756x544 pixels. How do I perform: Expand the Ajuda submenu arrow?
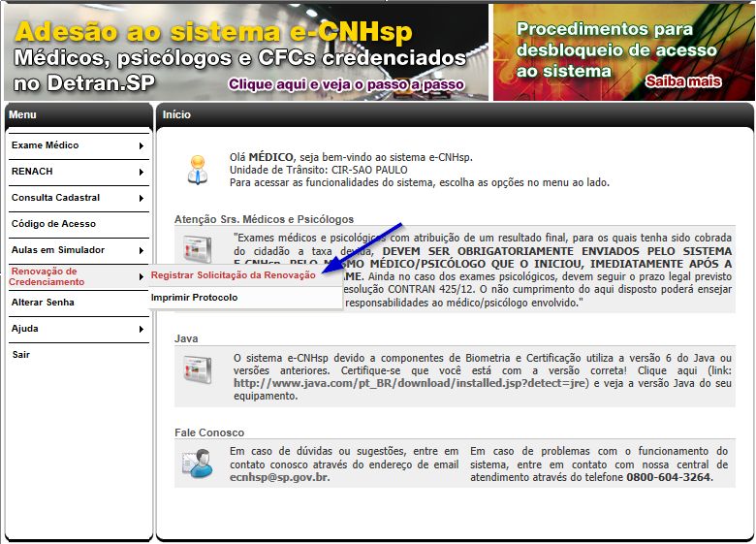click(142, 329)
